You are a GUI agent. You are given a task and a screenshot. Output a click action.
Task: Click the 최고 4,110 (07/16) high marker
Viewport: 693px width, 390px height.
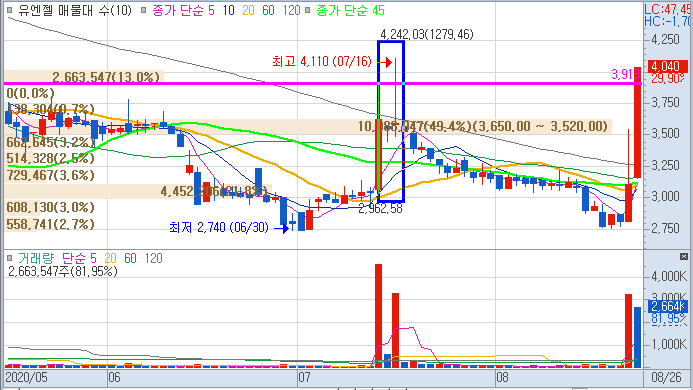[322, 61]
